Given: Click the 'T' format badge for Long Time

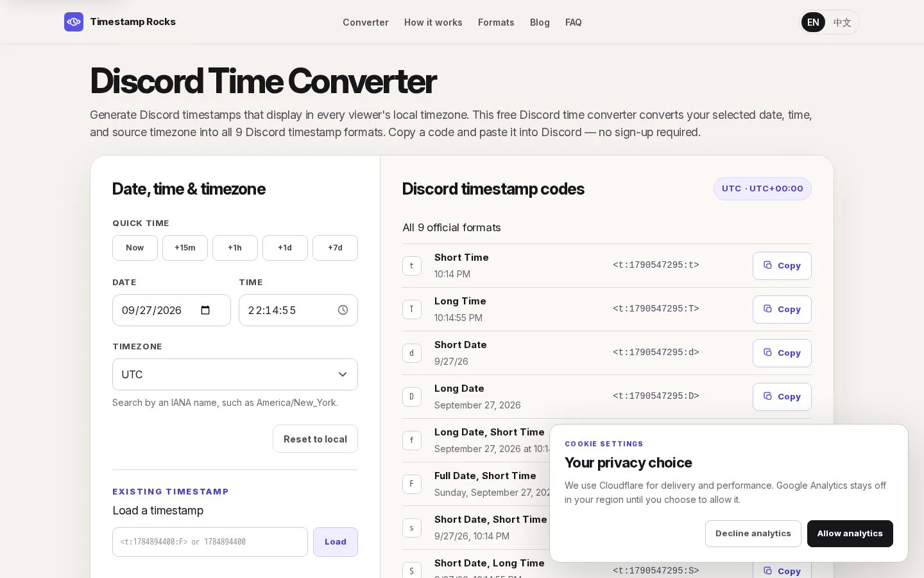Looking at the screenshot, I should (x=412, y=310).
